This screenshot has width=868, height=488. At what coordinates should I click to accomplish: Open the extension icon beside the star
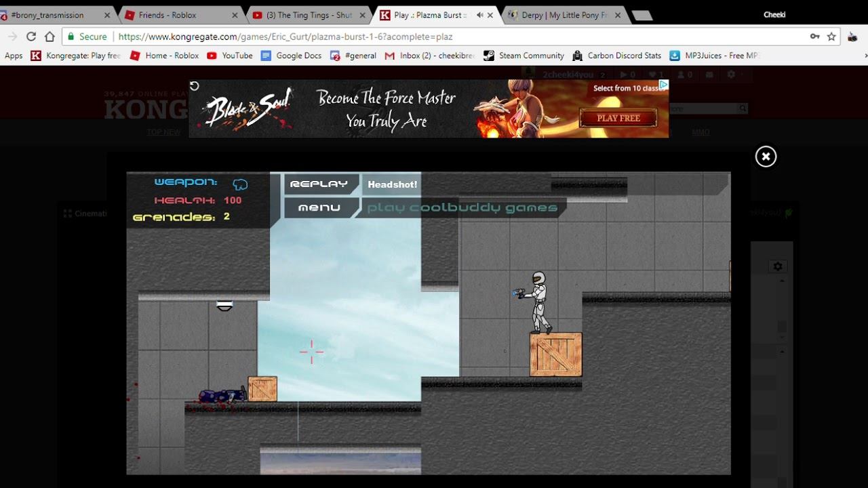pos(852,37)
